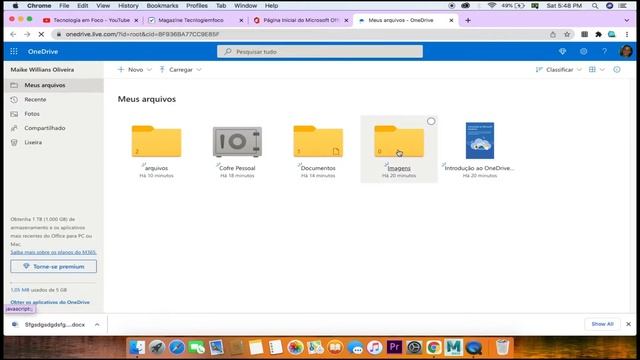Select the Imagens folder circle checkbox
The width and height of the screenshot is (640, 360).
click(x=431, y=121)
